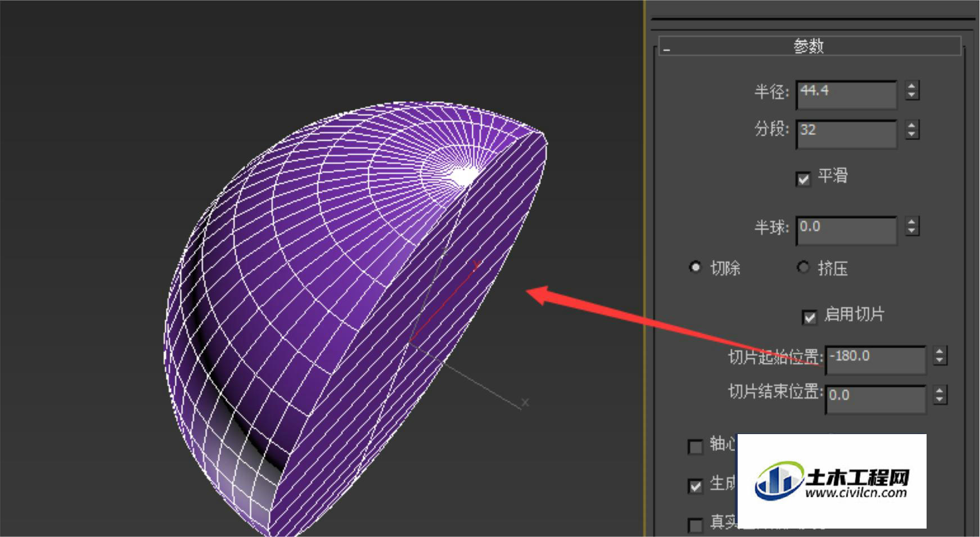
Task: Click the 切片起始位置 field showing -180.0
Action: 875,360
